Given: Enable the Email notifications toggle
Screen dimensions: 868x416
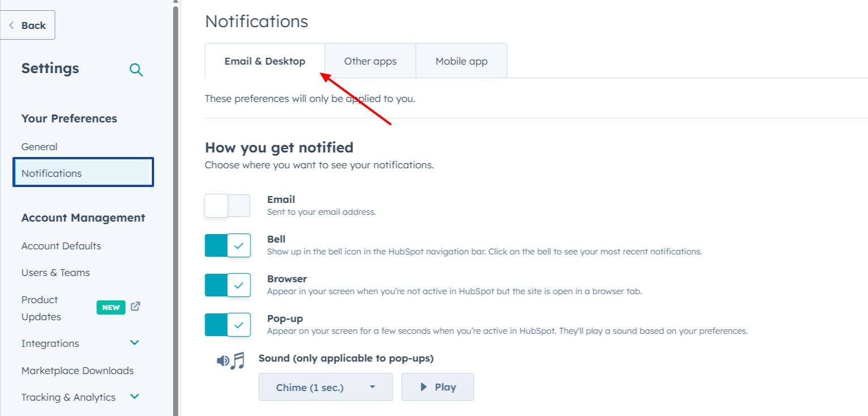Looking at the screenshot, I should (x=227, y=206).
